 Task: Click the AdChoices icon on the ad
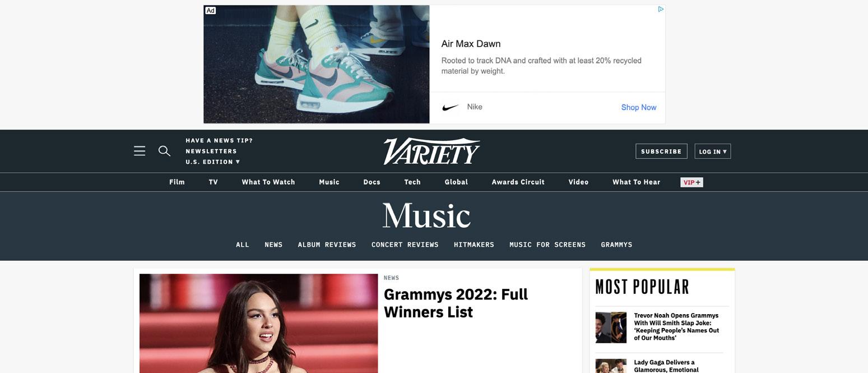[661, 9]
